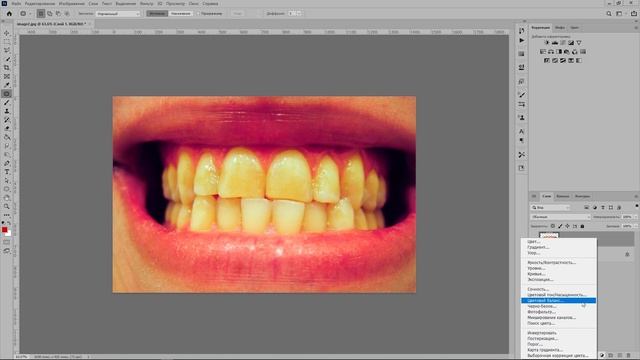Select the Brush tool
640x360 pixels.
(x=7, y=102)
